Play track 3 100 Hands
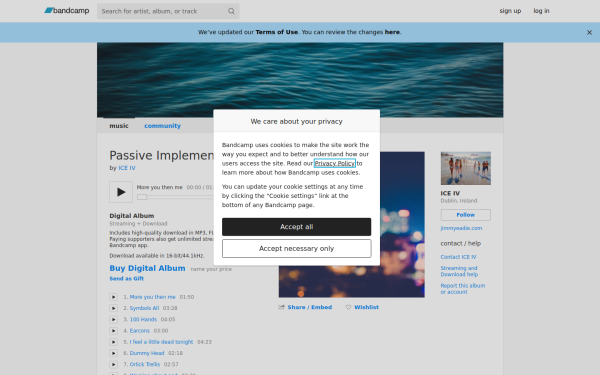 coord(114,320)
